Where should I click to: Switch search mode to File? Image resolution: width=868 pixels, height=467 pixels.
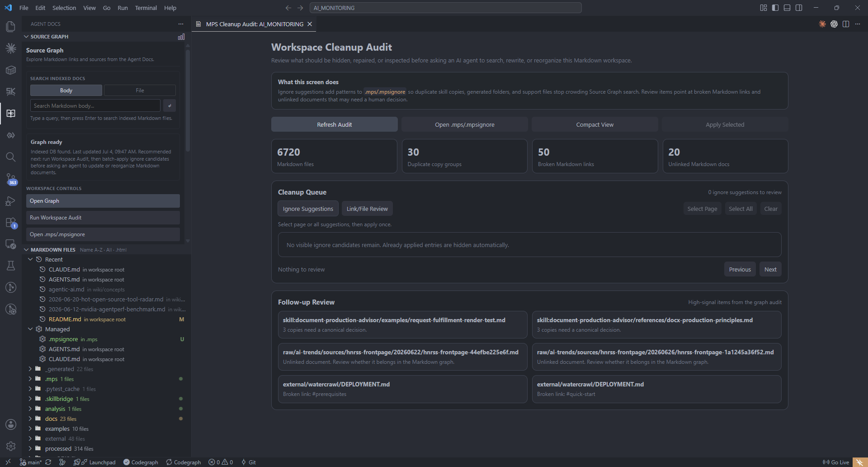tap(140, 91)
